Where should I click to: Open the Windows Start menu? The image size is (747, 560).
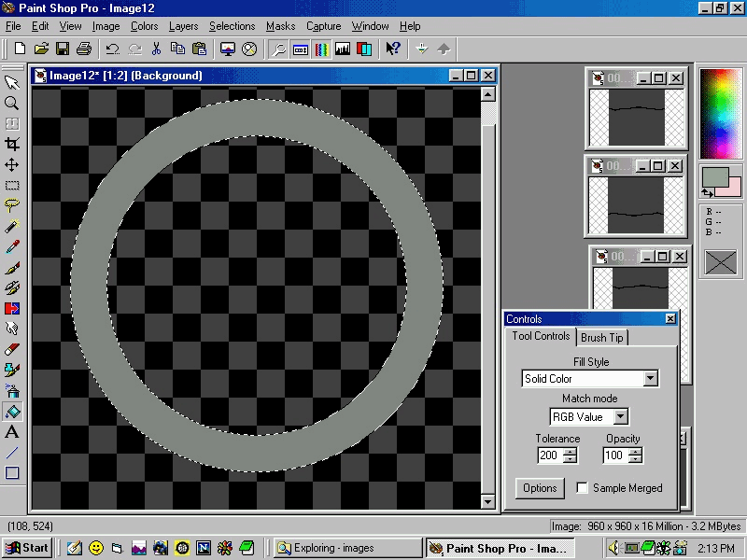(27, 548)
